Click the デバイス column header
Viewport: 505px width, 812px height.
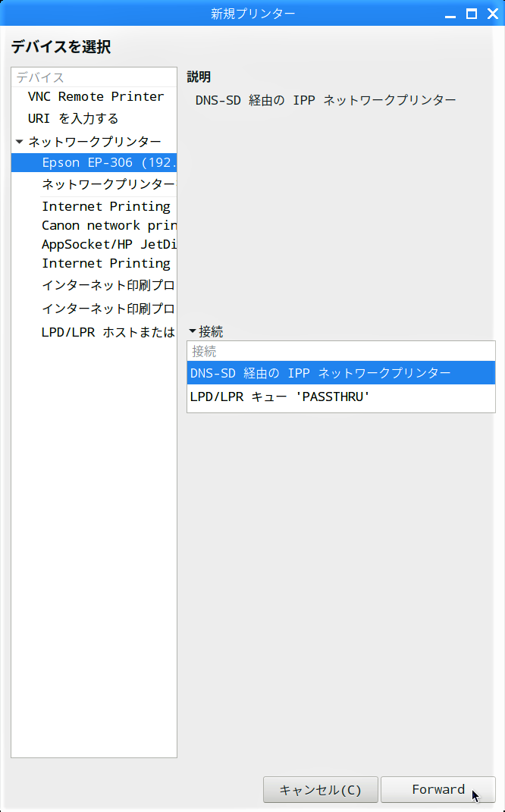tap(94, 77)
